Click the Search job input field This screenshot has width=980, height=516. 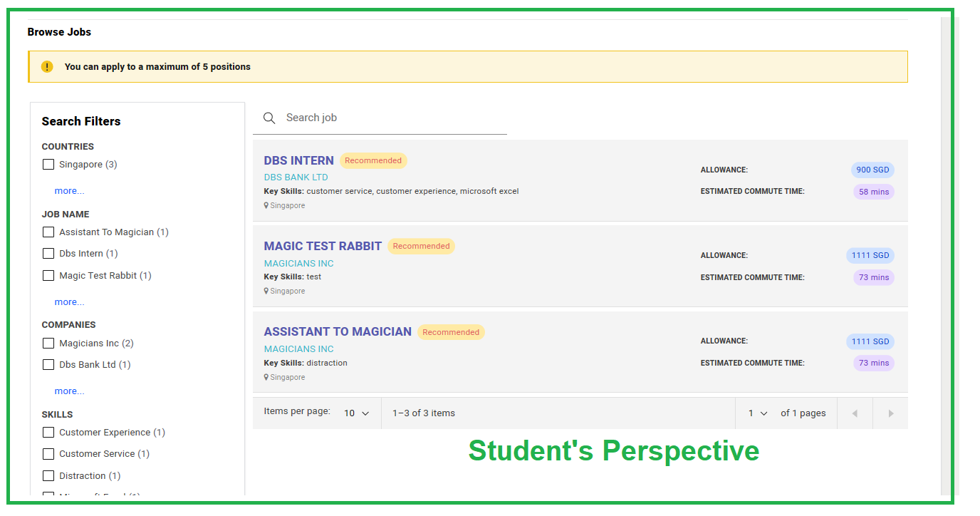pyautogui.click(x=392, y=118)
